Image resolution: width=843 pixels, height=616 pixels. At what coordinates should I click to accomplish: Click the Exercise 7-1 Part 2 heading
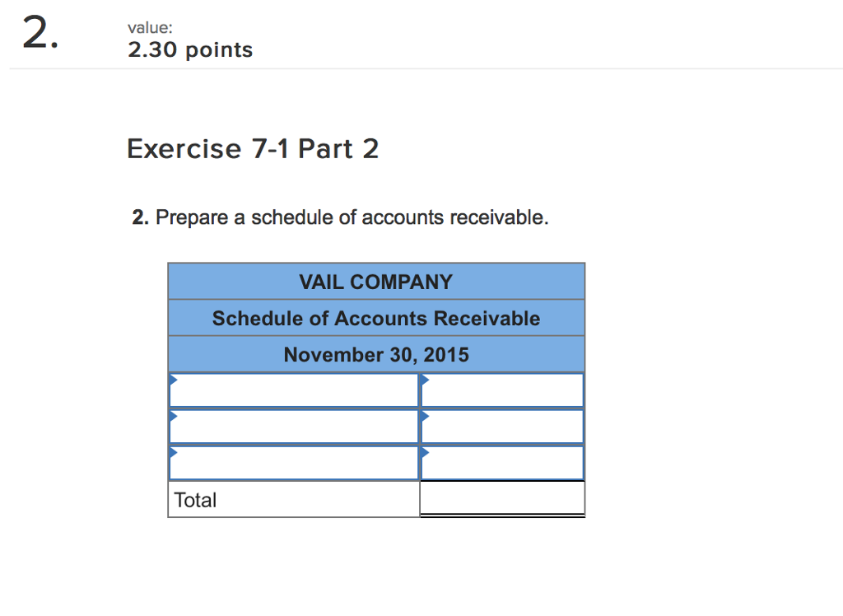[x=253, y=149]
